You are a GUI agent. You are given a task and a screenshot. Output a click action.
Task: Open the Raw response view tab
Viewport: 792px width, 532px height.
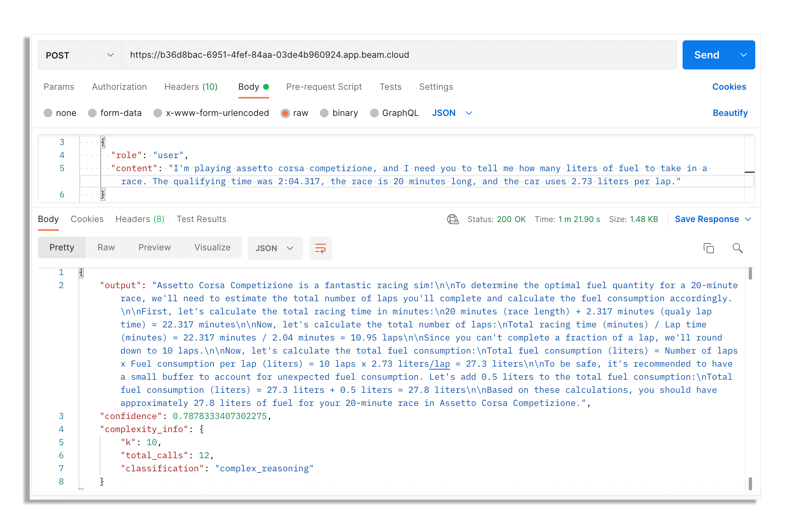pyautogui.click(x=106, y=247)
